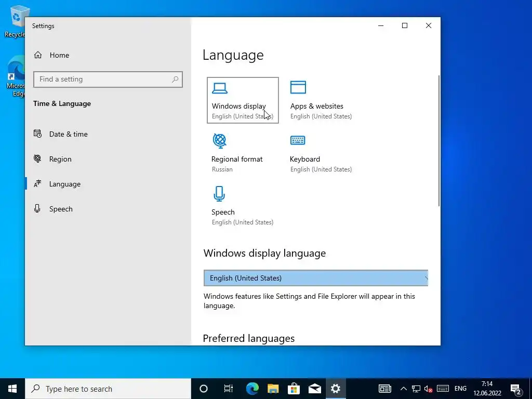
Task: Open the notification center icon
Action: click(516, 389)
